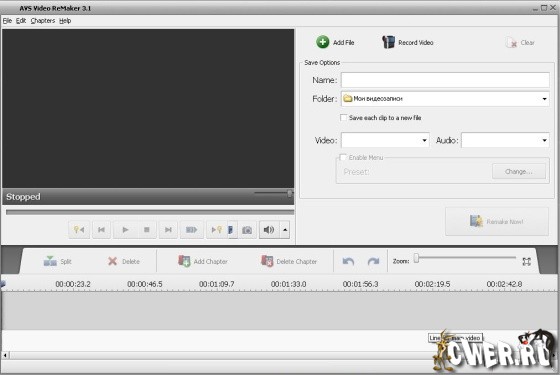The image size is (560, 375).
Task: Click the Add Chapter icon
Action: [184, 261]
